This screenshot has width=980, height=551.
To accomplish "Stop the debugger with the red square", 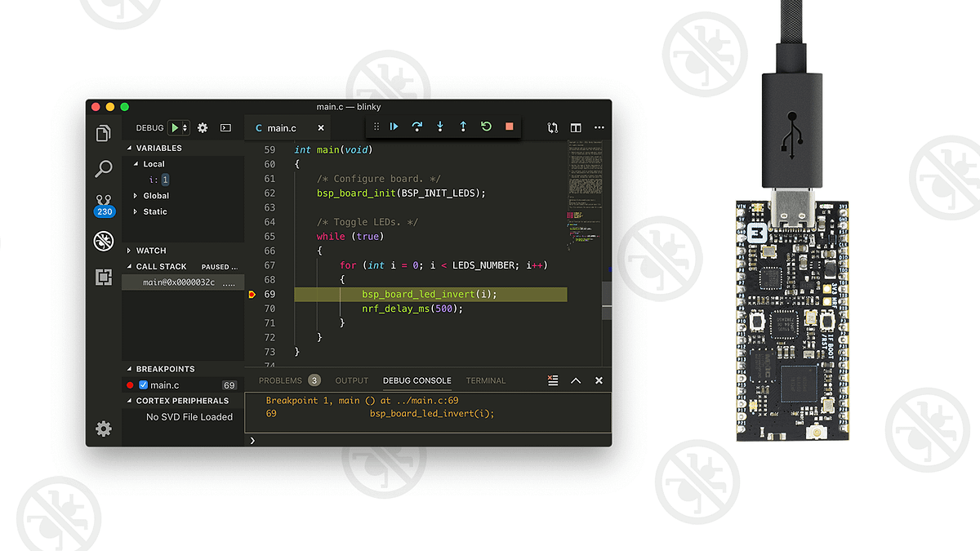I will click(508, 127).
